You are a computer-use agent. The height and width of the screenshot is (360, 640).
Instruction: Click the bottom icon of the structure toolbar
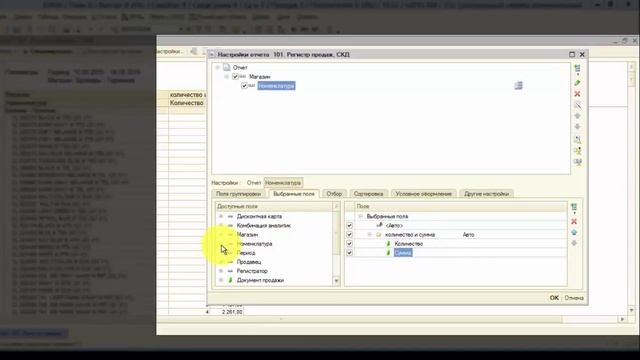coord(578,162)
